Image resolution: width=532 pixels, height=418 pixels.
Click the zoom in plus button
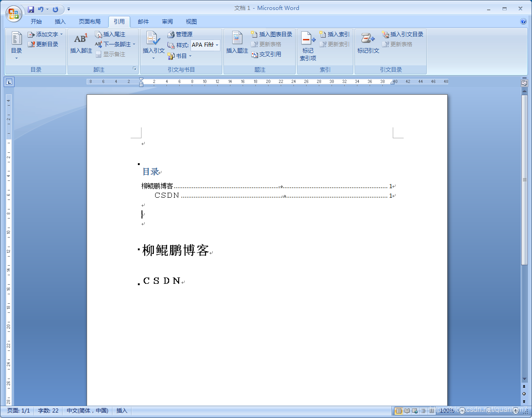pos(515,411)
